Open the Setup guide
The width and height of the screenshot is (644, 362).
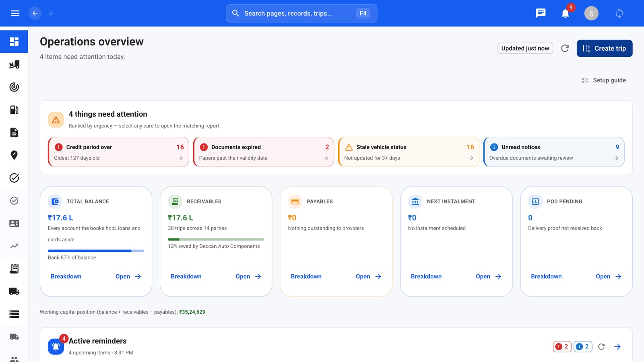604,80
